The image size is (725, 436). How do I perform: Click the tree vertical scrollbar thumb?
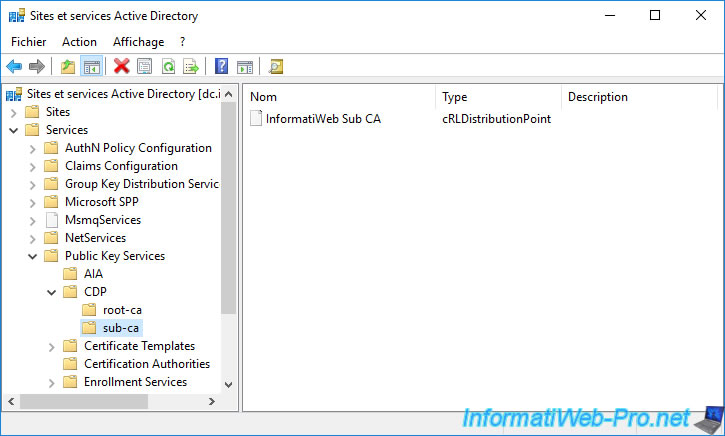(228, 208)
